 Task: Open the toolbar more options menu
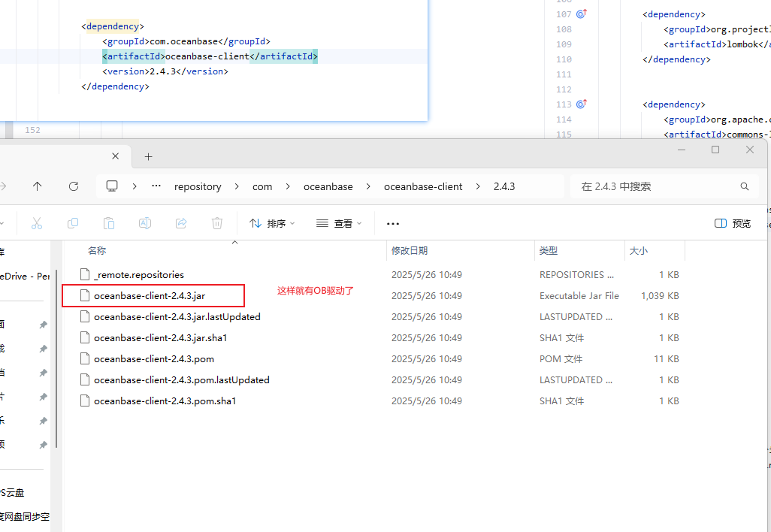coord(393,224)
